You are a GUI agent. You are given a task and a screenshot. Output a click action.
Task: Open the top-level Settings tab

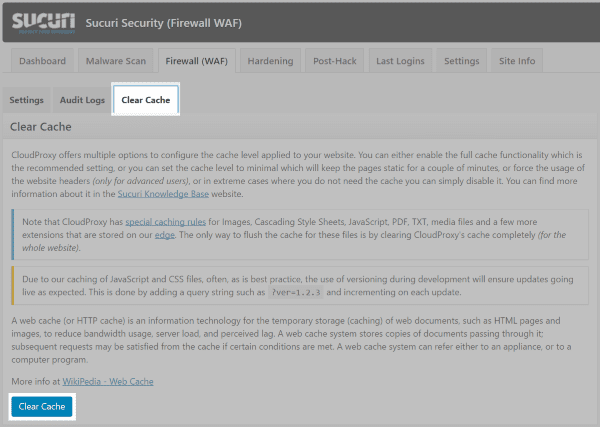click(x=461, y=61)
